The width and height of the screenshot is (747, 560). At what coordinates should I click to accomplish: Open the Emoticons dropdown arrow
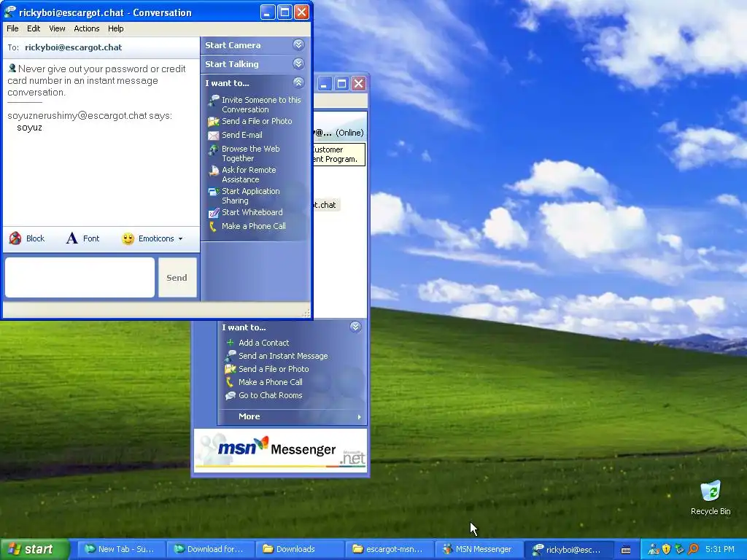pyautogui.click(x=181, y=239)
